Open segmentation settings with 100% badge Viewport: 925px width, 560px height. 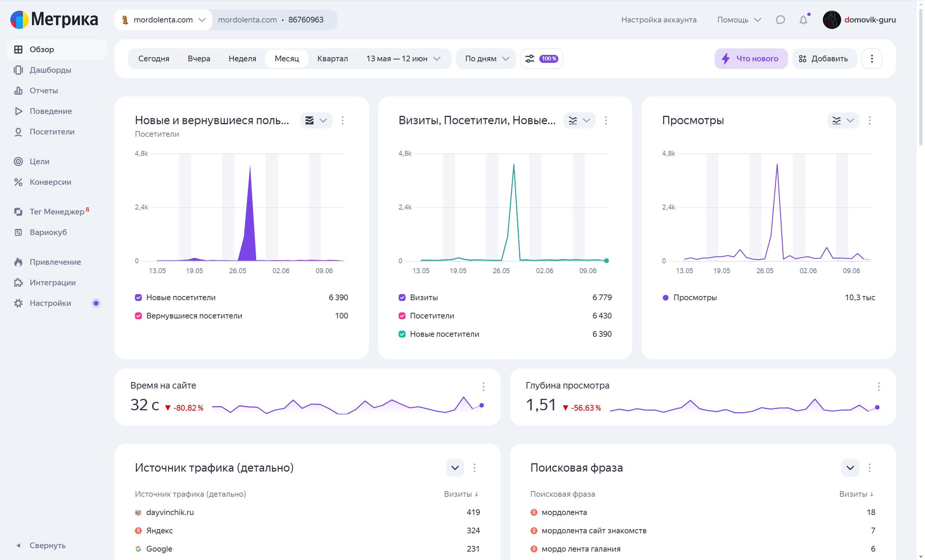pyautogui.click(x=542, y=59)
